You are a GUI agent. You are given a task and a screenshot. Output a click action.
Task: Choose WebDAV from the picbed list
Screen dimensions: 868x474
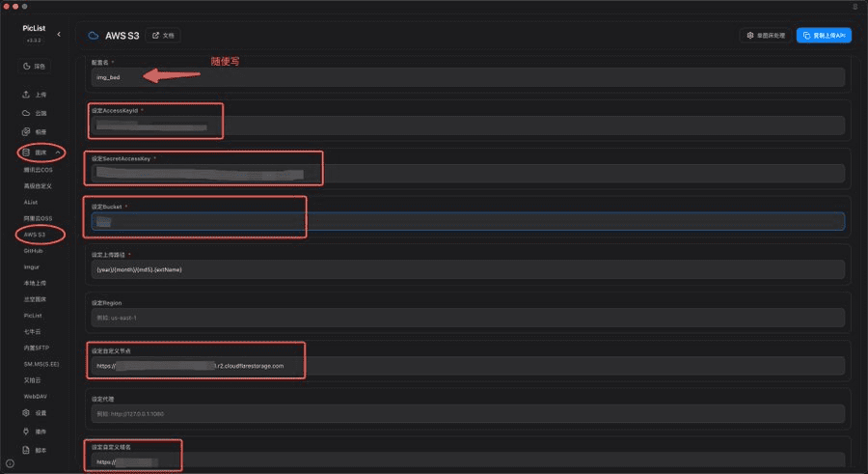coord(36,397)
